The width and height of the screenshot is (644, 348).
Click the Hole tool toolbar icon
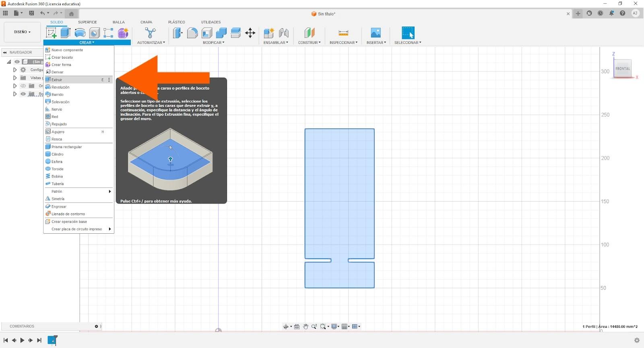pos(94,33)
